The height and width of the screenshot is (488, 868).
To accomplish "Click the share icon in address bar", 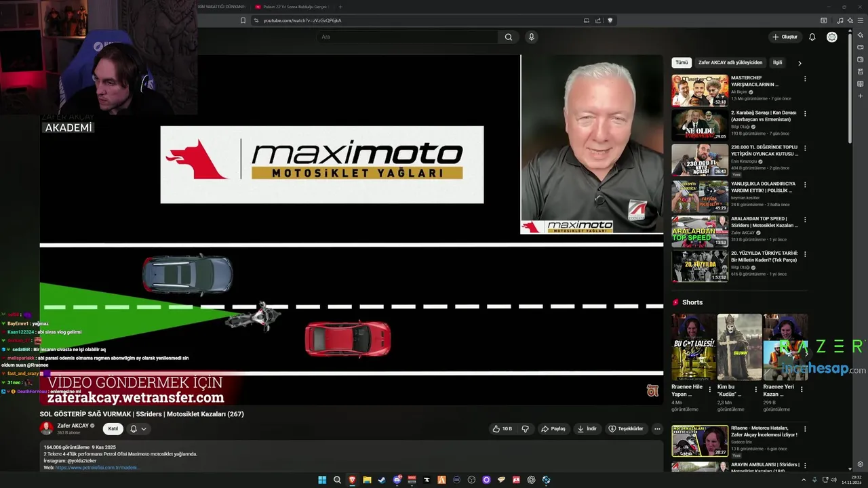I will coord(597,20).
